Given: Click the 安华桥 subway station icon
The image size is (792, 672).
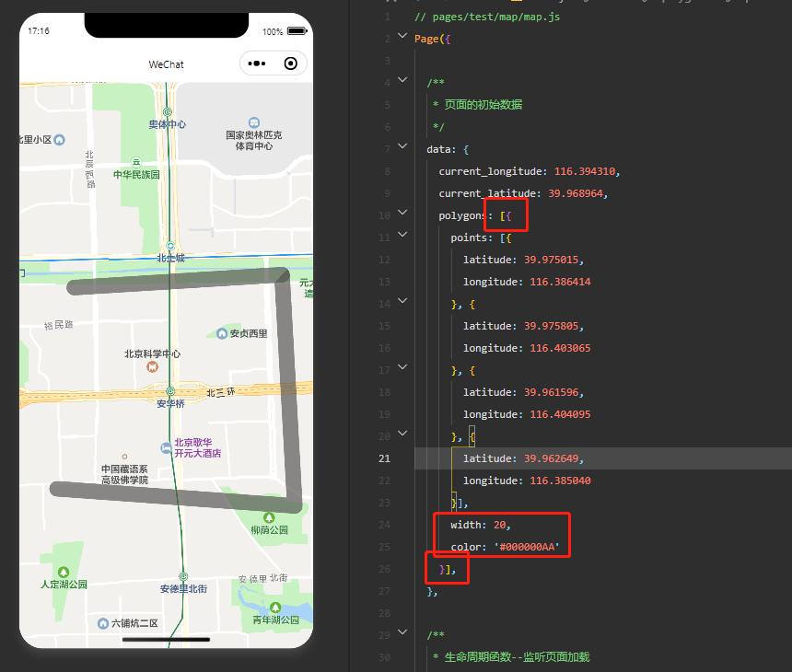Looking at the screenshot, I should tap(170, 391).
